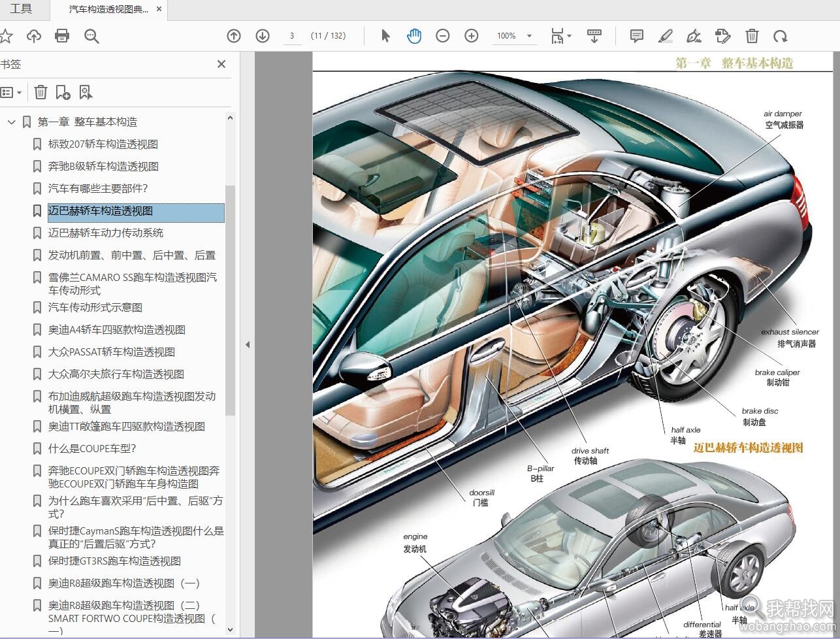The height and width of the screenshot is (639, 840).
Task: Rotate the page with circular arrow
Action: [x=781, y=36]
